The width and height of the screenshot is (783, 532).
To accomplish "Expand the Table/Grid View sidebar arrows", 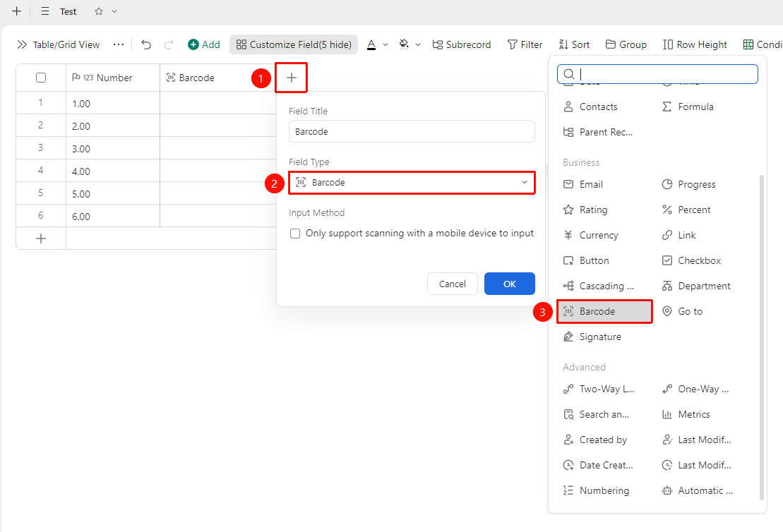I will (x=21, y=45).
